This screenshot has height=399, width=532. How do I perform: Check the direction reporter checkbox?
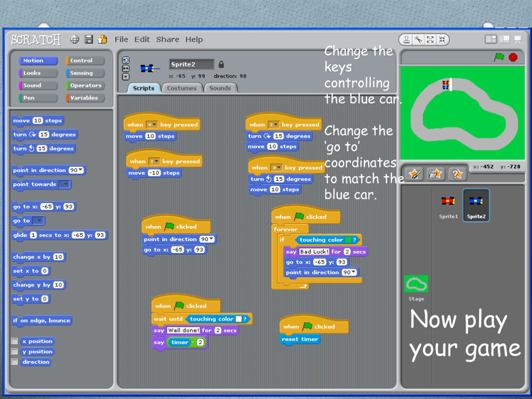(x=14, y=362)
